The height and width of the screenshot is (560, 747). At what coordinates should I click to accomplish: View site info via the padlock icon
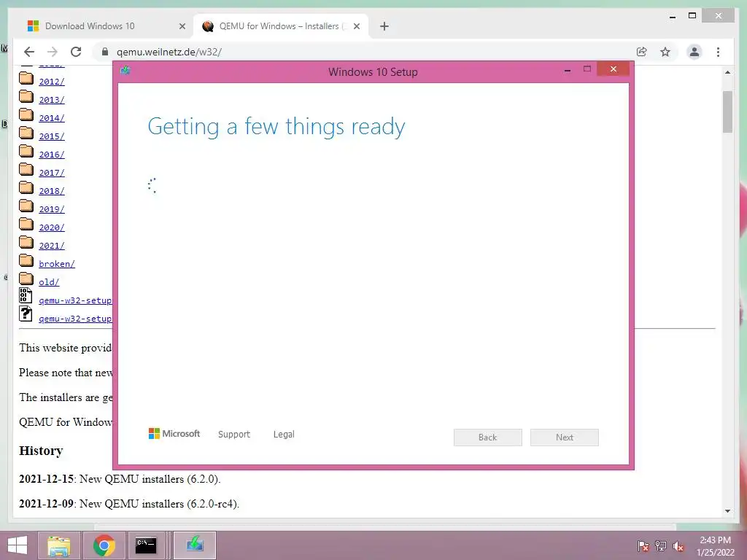pos(105,52)
